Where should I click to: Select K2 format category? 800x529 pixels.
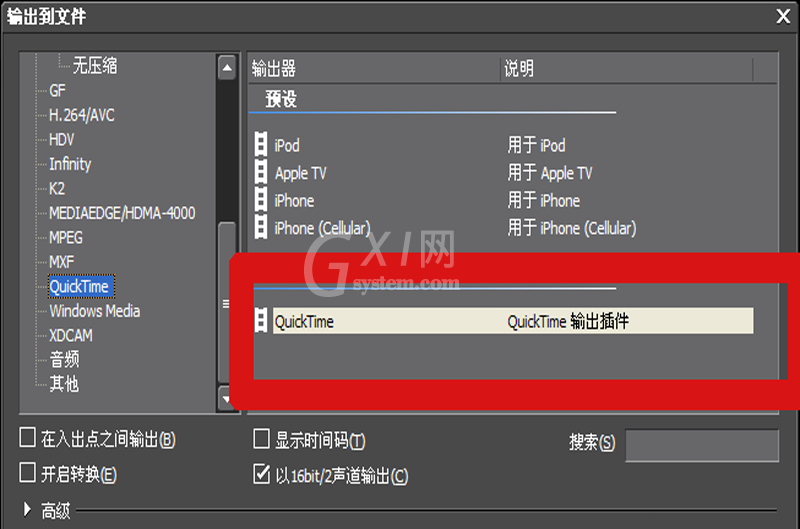pyautogui.click(x=57, y=189)
